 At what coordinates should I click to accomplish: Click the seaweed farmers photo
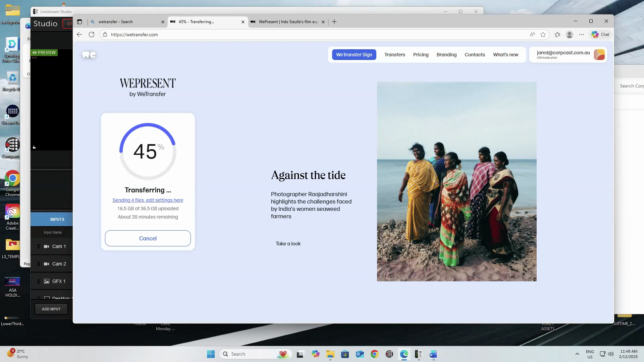457,181
